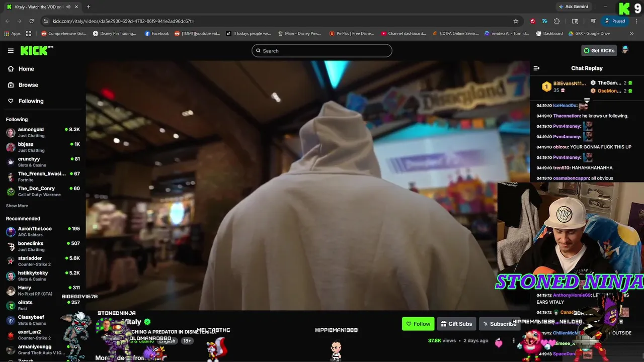Click username IceHead0x in chat
Image resolution: width=644 pixels, height=362 pixels.
pyautogui.click(x=565, y=106)
